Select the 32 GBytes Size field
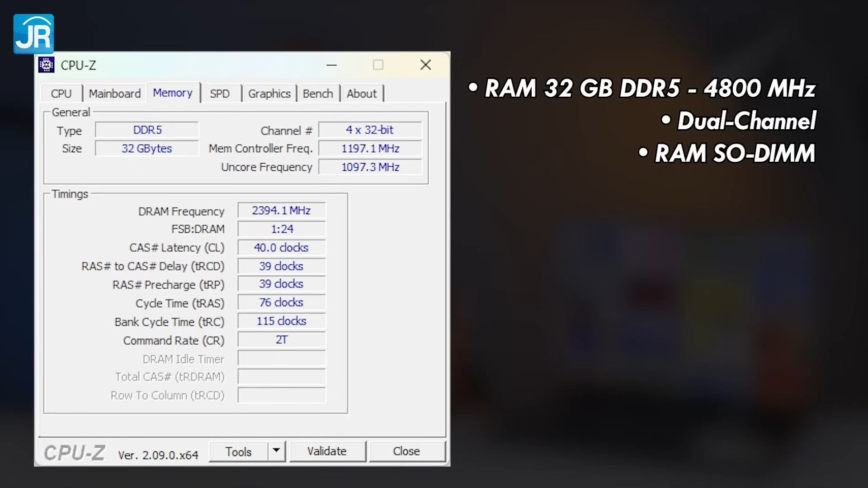The height and width of the screenshot is (488, 868). coord(146,148)
